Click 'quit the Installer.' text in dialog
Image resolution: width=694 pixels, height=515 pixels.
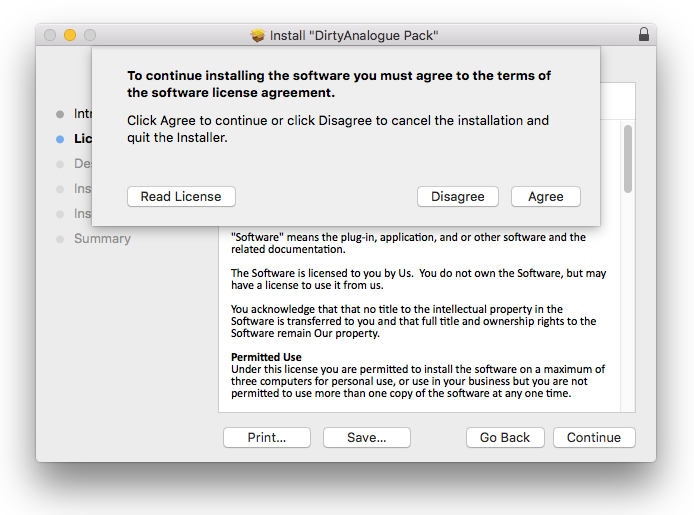(177, 138)
